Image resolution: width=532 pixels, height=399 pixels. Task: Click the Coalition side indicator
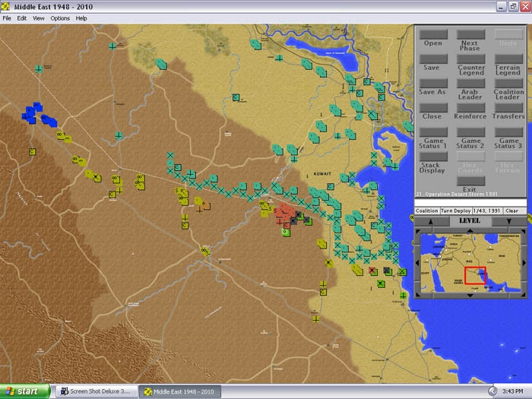427,211
